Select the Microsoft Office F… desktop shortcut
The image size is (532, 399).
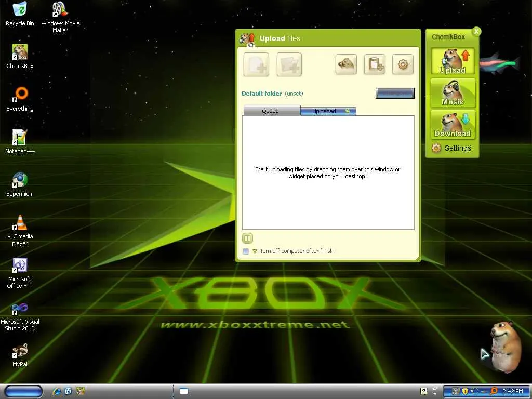[x=20, y=273]
